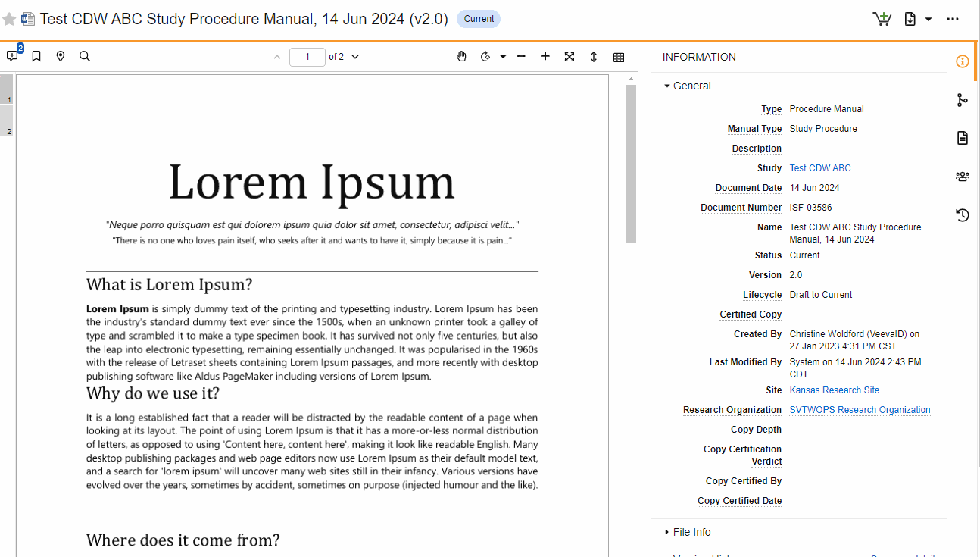Open the Test CDW ABC study link
The image size is (980, 557).
819,168
